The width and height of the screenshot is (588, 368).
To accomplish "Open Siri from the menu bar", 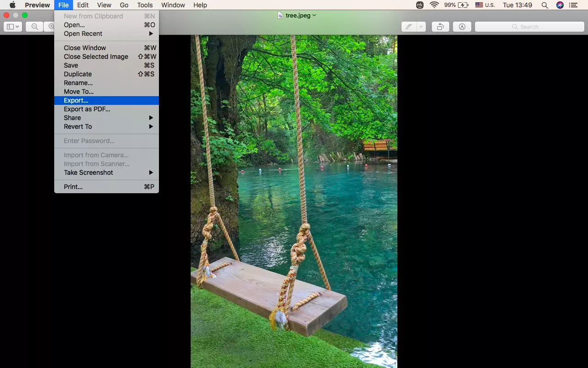I will (x=560, y=5).
